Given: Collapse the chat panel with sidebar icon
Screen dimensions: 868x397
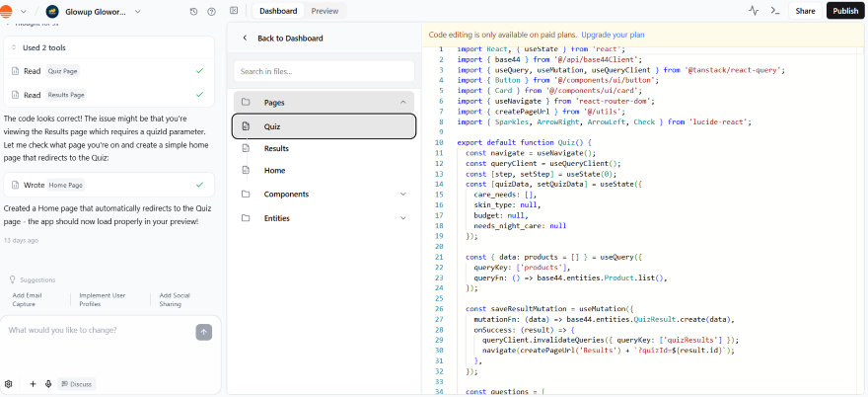Looking at the screenshot, I should [234, 11].
